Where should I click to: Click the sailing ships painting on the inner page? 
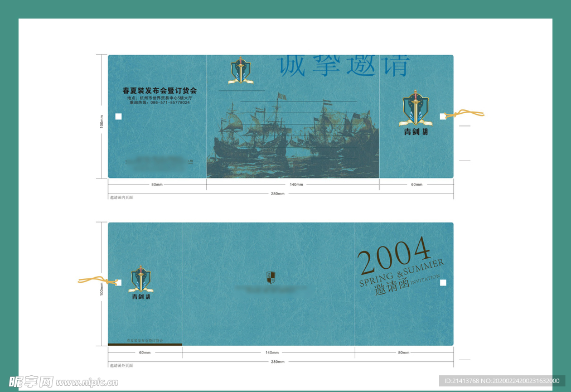293,135
